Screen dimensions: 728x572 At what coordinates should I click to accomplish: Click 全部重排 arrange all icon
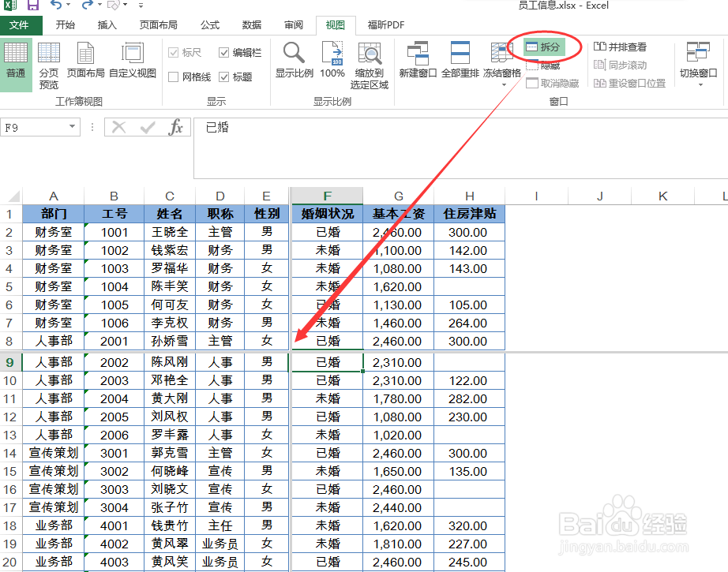(x=460, y=60)
